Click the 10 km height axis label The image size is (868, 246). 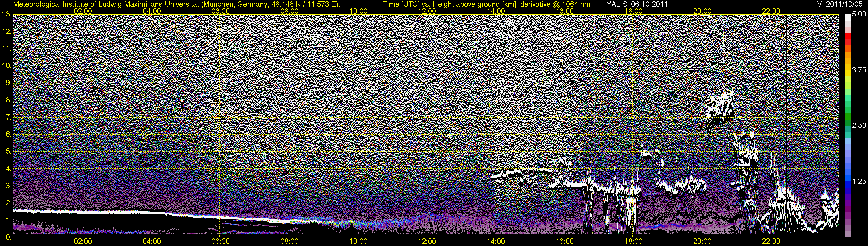[7, 66]
